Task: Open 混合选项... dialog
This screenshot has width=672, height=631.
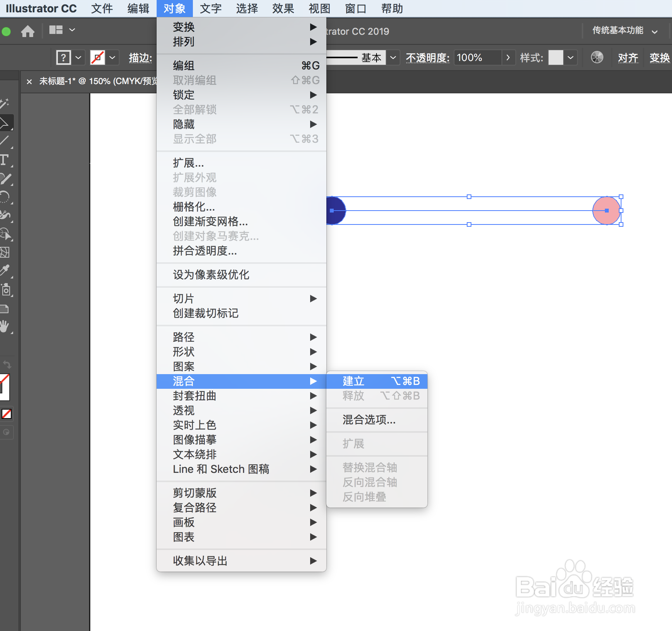Action: pos(377,420)
